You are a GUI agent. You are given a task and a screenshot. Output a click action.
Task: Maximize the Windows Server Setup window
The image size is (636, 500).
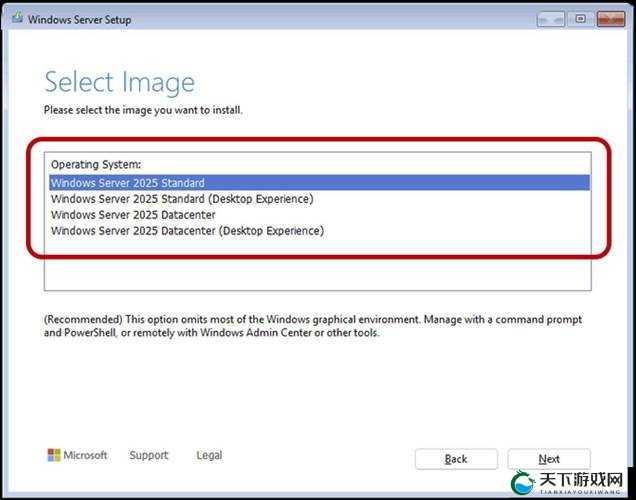point(580,19)
